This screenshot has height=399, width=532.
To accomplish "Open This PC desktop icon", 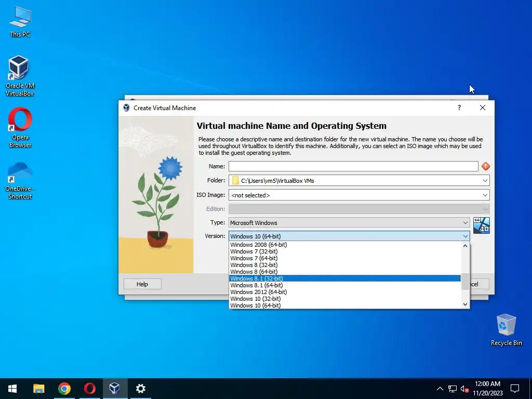I will (20, 22).
